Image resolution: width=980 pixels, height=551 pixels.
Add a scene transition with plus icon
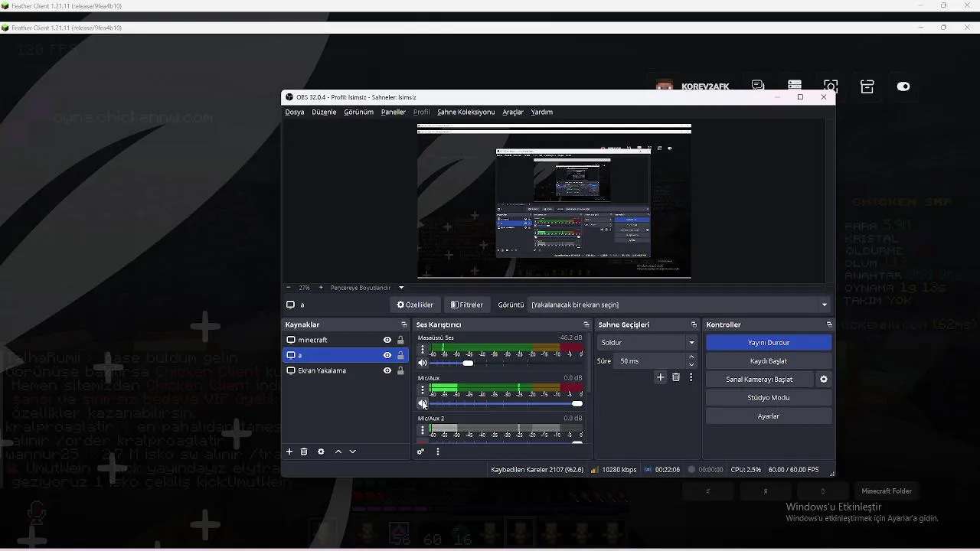(661, 377)
